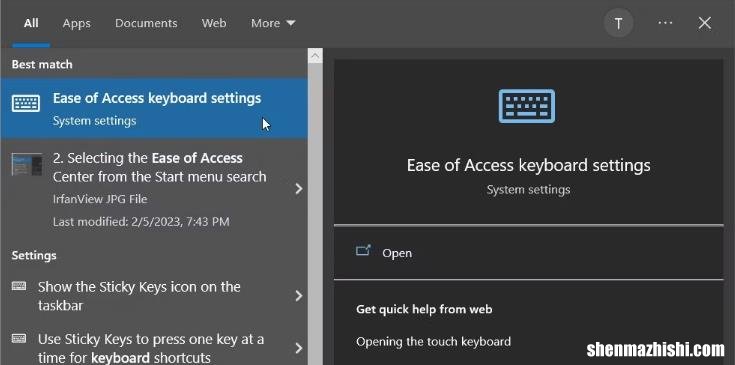
Task: Select the 'Selecting the Ease of Access Center' file result
Action: click(x=154, y=189)
